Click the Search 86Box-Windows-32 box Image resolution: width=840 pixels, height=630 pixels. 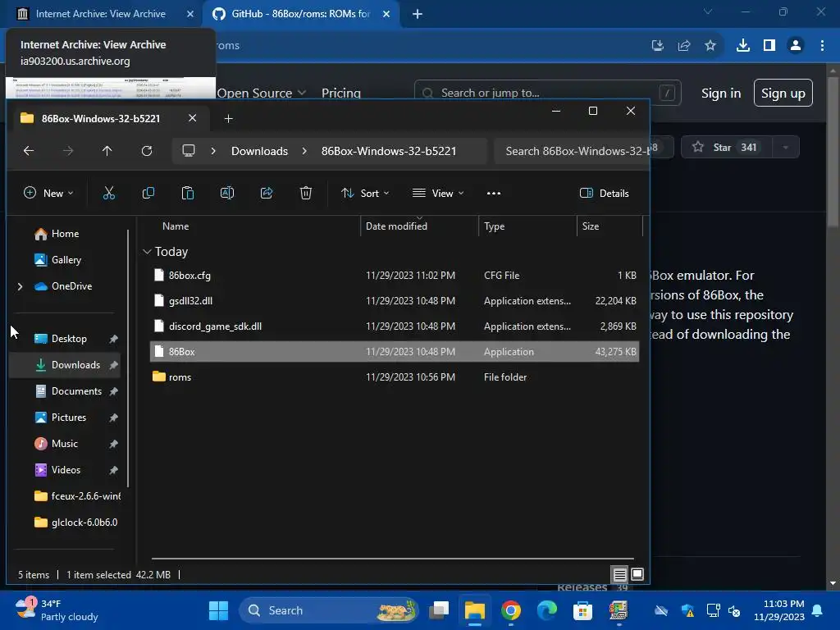(x=572, y=151)
